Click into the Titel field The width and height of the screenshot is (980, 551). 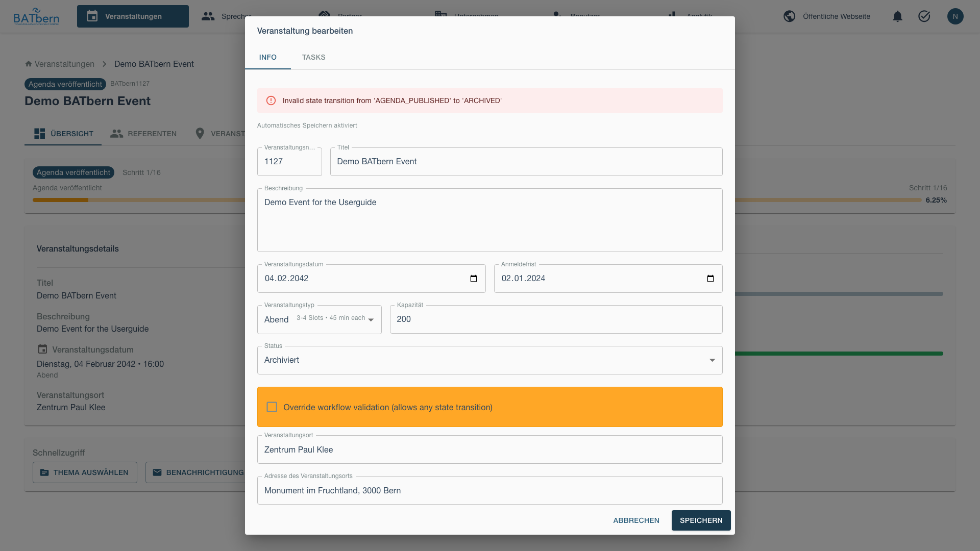click(526, 162)
